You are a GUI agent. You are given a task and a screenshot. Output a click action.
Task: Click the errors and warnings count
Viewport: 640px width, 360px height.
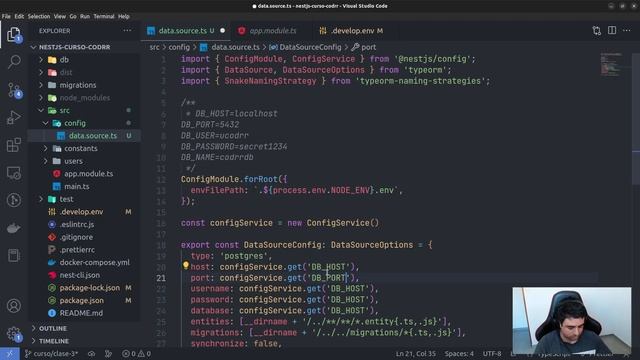pyautogui.click(x=137, y=354)
